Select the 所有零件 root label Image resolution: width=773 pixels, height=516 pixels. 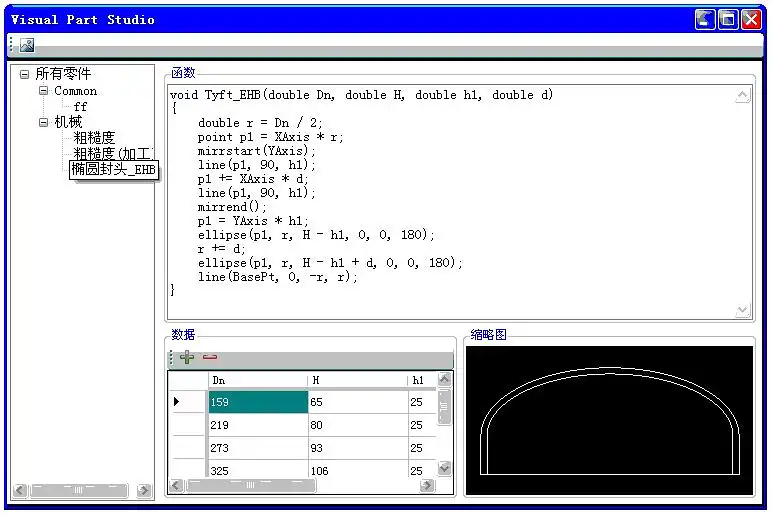pos(63,74)
